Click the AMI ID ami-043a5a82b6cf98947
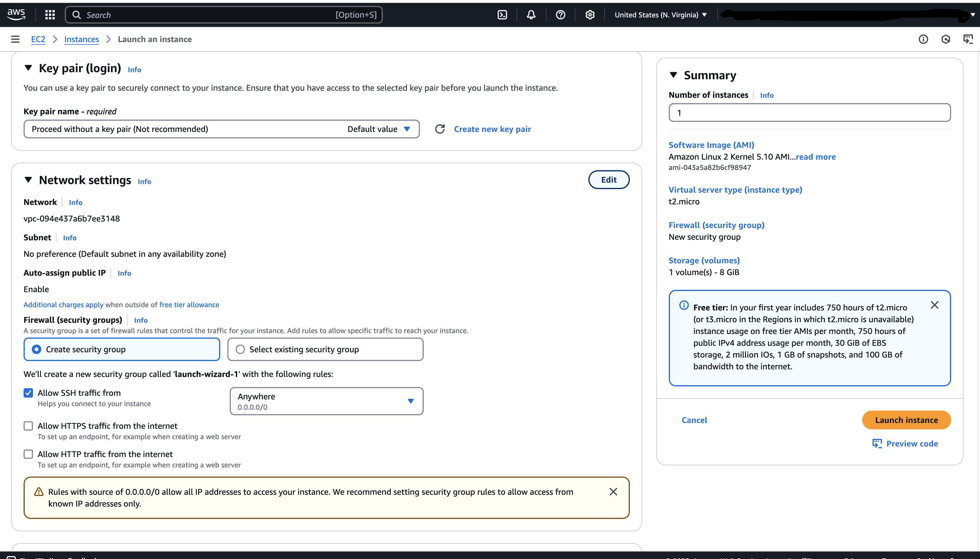This screenshot has width=980, height=559. coord(709,167)
